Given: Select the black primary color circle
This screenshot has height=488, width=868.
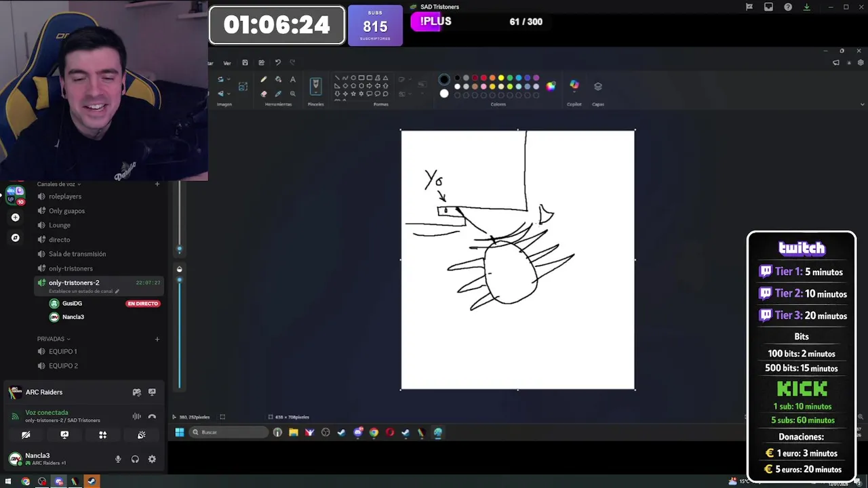Looking at the screenshot, I should (444, 79).
